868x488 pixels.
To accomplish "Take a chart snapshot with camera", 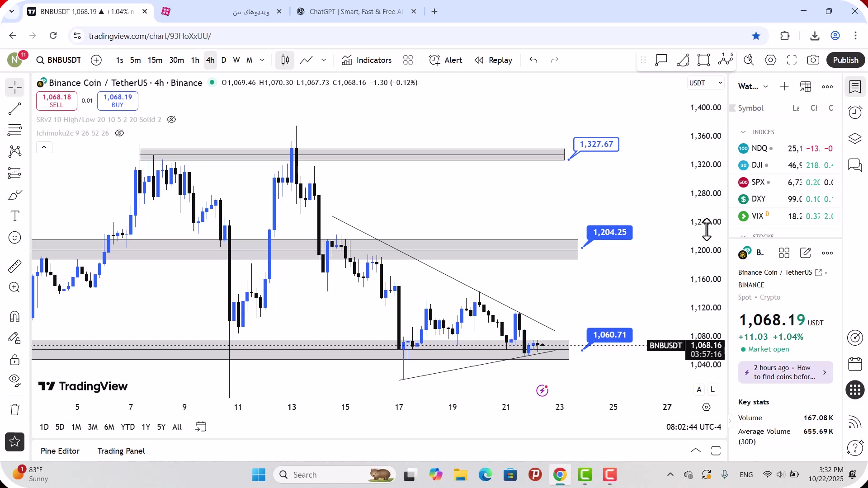I will point(813,60).
